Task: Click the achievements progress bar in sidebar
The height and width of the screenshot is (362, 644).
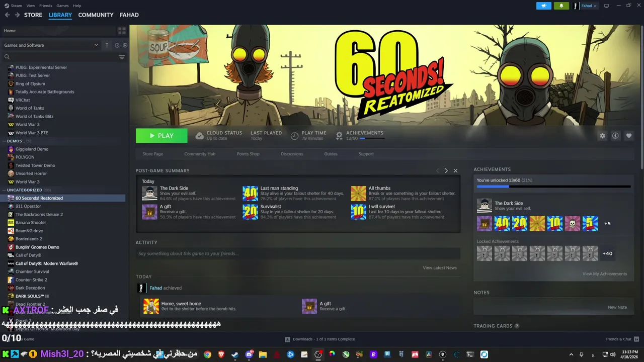Action: [553, 187]
